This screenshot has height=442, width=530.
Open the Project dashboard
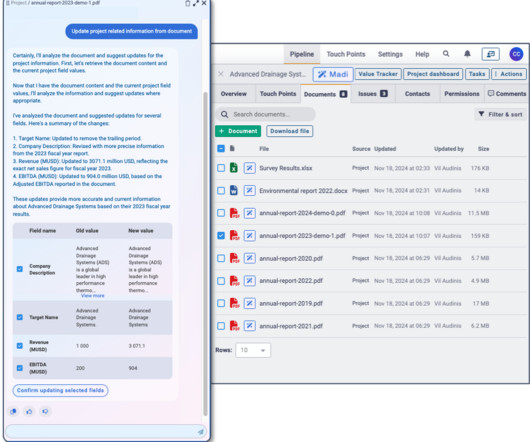tap(433, 74)
